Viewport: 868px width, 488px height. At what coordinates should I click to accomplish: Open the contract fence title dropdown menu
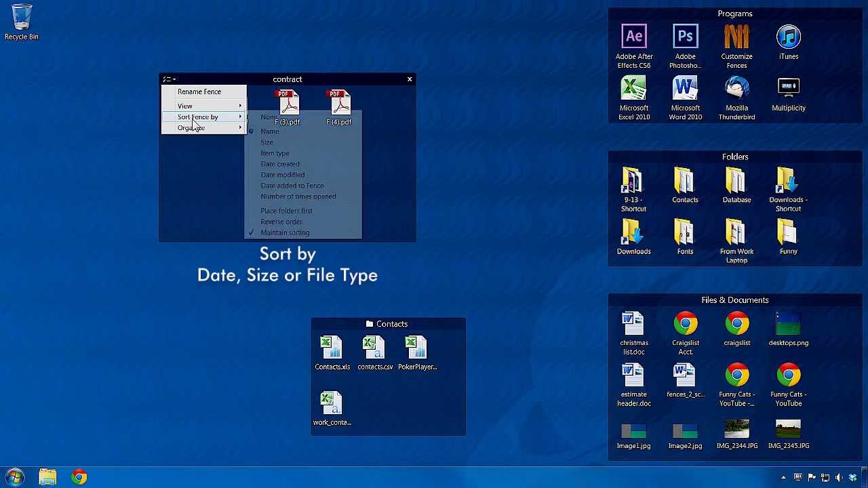click(x=167, y=79)
